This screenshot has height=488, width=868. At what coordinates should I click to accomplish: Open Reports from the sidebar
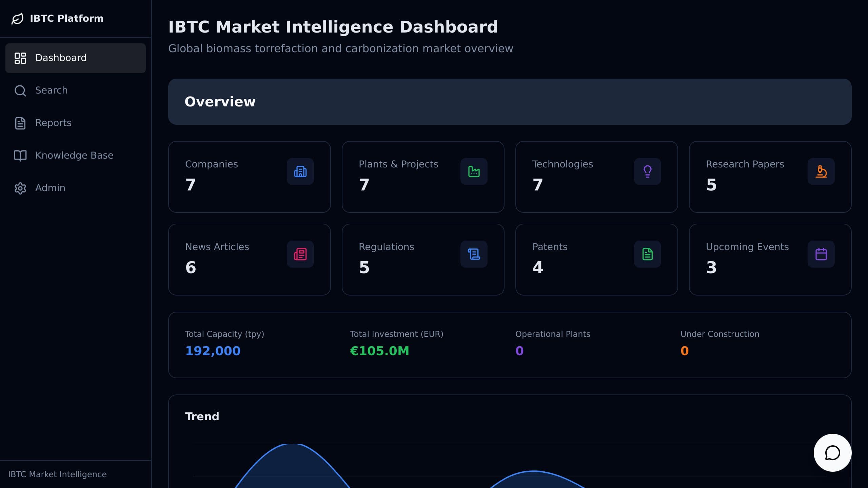pos(76,123)
